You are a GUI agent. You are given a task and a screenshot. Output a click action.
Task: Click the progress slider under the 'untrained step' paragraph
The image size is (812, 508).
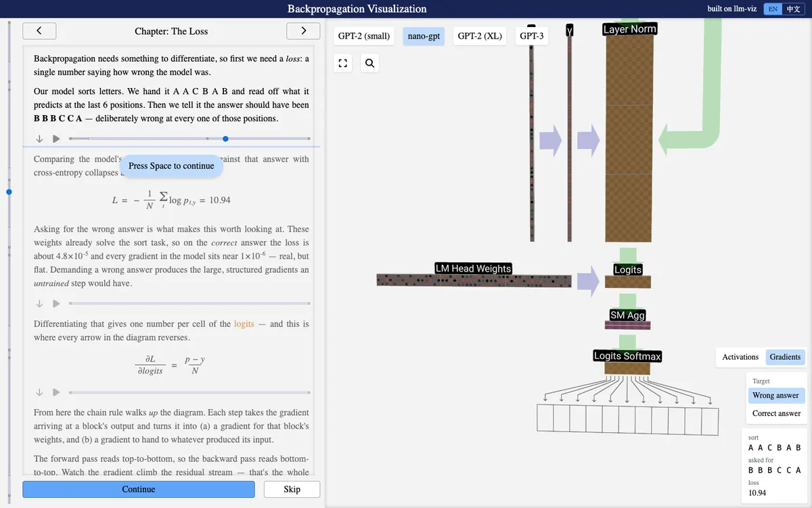[189, 303]
